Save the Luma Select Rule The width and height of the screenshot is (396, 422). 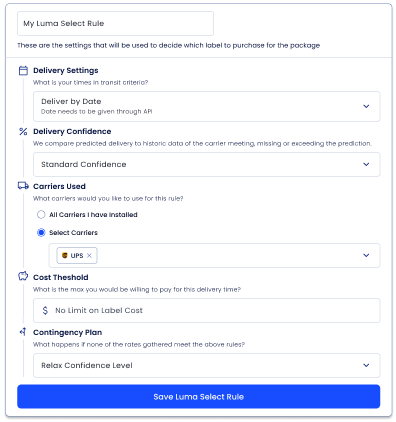[x=199, y=396]
